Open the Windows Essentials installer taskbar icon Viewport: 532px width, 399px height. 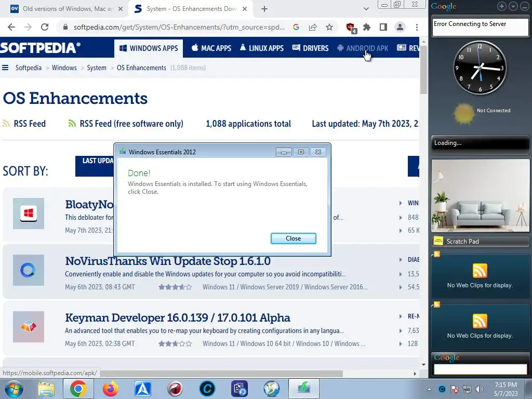(303, 389)
